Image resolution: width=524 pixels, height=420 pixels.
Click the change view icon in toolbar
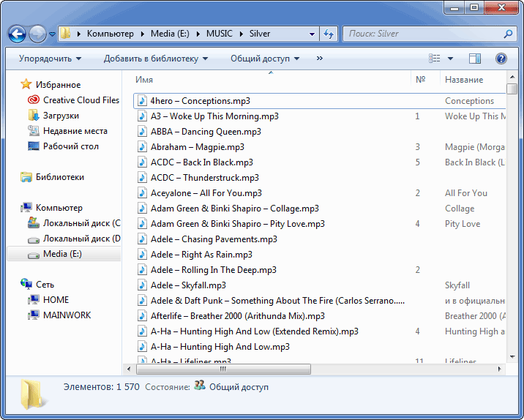click(x=435, y=59)
